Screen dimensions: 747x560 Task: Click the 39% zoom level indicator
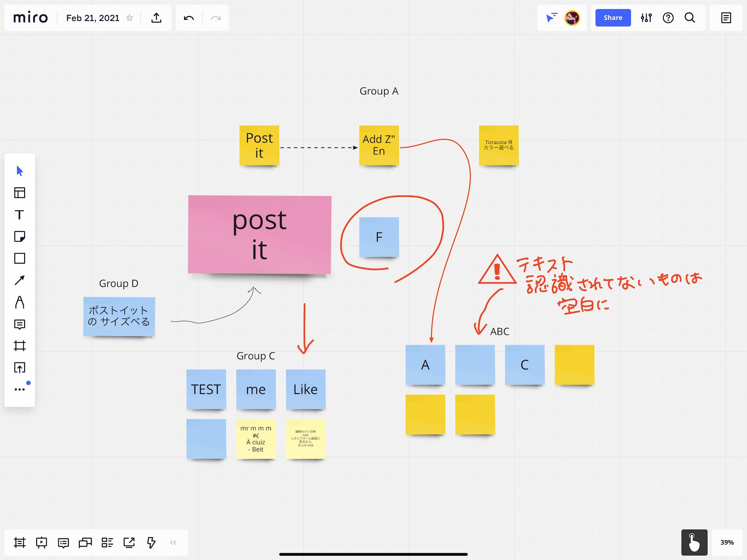pos(727,542)
